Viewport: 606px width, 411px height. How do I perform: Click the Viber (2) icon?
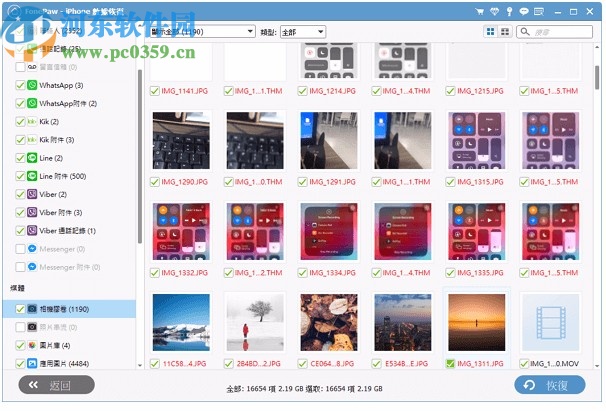pos(32,194)
